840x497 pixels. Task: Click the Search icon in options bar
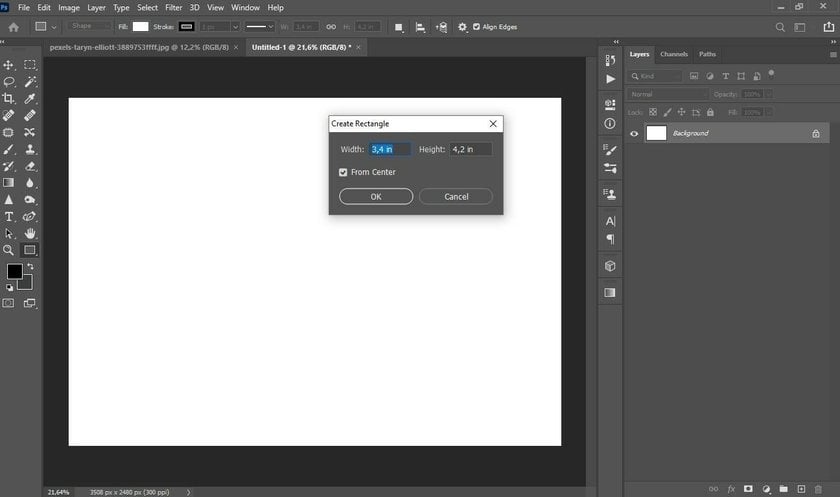[780, 27]
